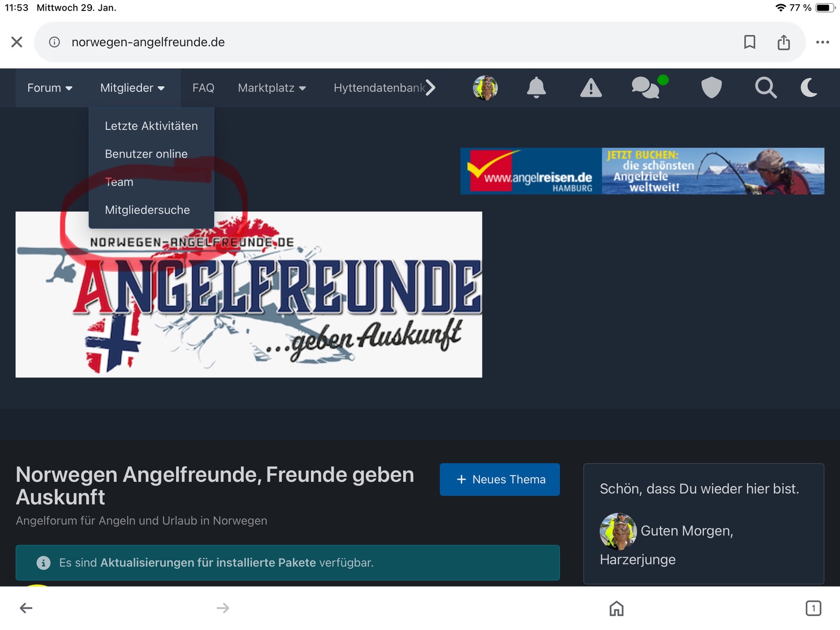Select Benutzer online menu entry
840x630 pixels.
click(146, 154)
